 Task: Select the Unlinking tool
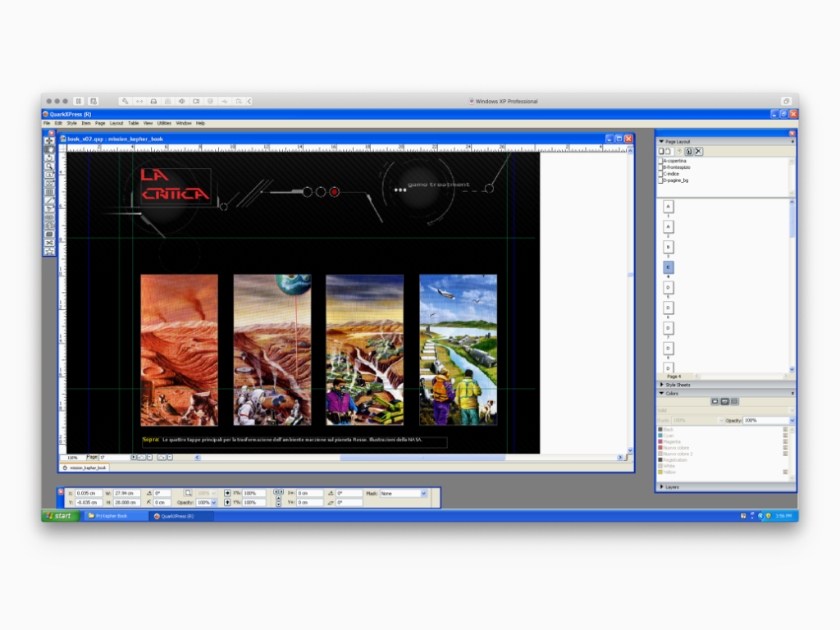(49, 226)
